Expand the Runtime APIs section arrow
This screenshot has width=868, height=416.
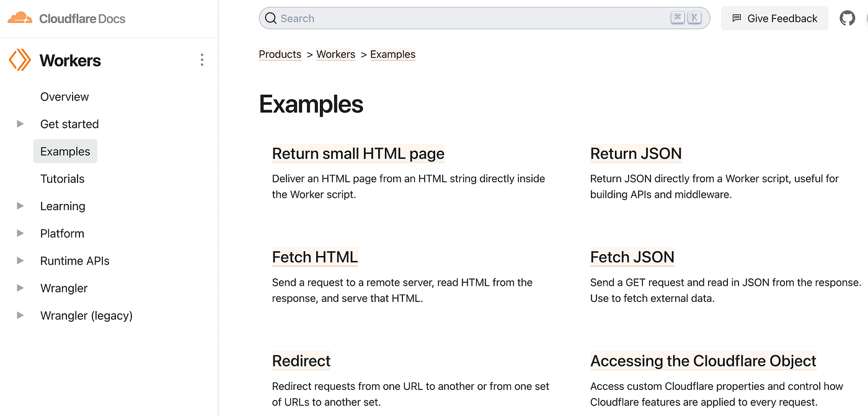click(x=20, y=260)
